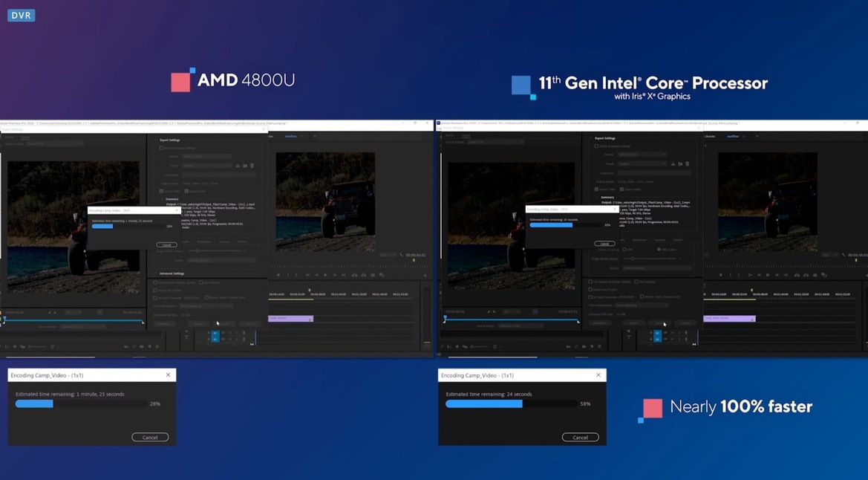Click the progress bar in enlarged 58% dialog
The image size is (868, 480).
pyautogui.click(x=512, y=404)
